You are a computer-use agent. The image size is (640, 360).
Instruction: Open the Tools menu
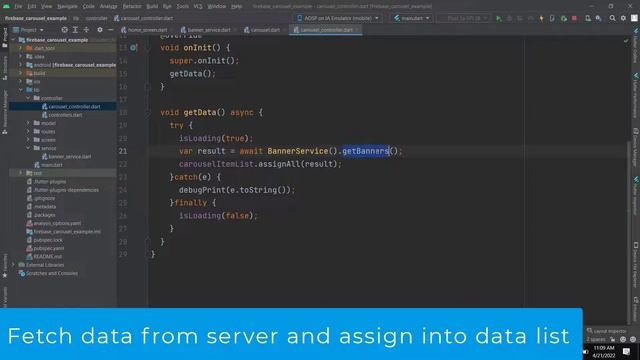click(x=182, y=7)
